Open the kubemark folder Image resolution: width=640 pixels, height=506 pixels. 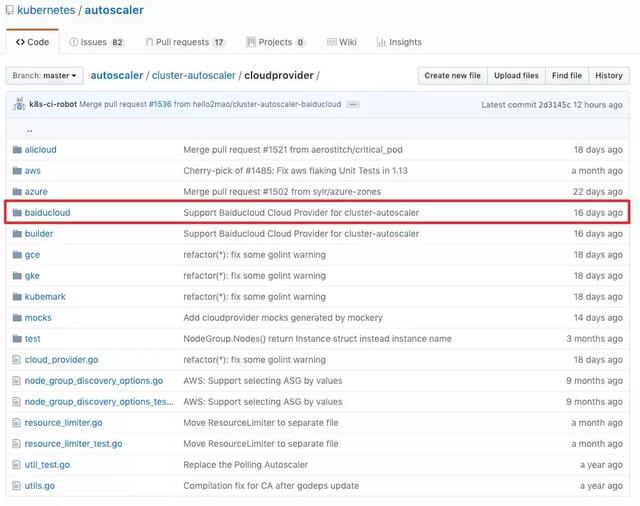coord(45,297)
